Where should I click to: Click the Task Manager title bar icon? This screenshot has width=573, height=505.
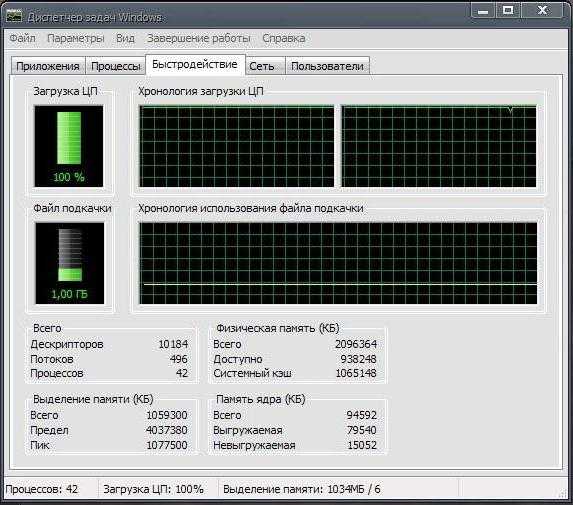[14, 16]
